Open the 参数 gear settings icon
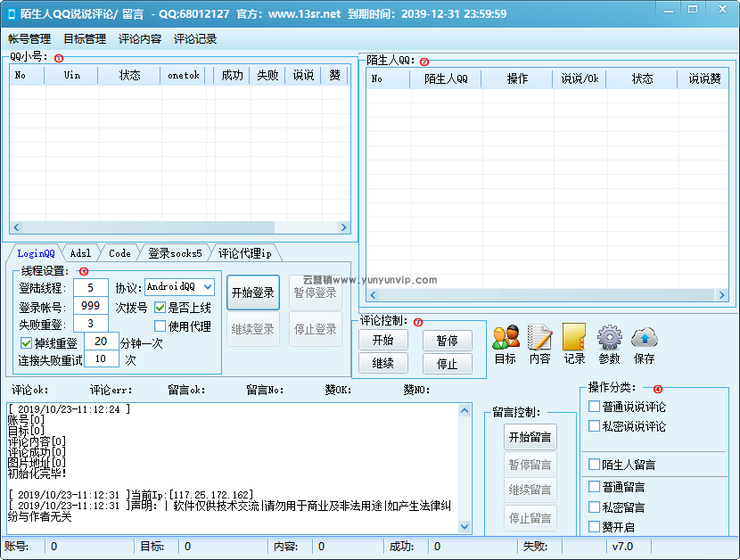The image size is (740, 560). coord(609,344)
